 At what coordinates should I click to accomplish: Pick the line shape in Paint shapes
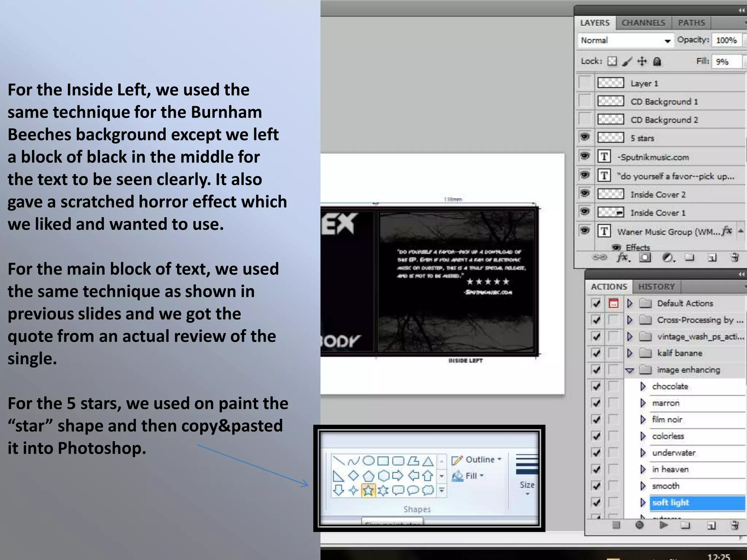pos(339,460)
